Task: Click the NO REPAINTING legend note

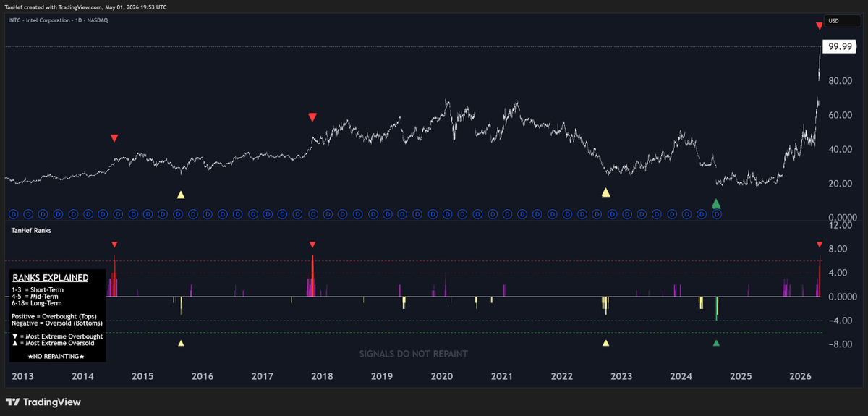Action: tap(56, 356)
